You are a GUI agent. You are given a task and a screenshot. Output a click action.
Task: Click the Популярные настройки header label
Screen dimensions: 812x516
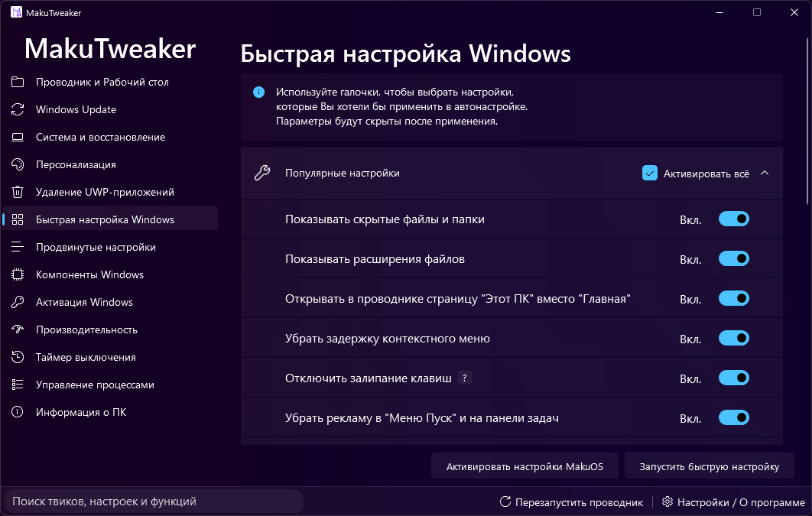pos(343,173)
